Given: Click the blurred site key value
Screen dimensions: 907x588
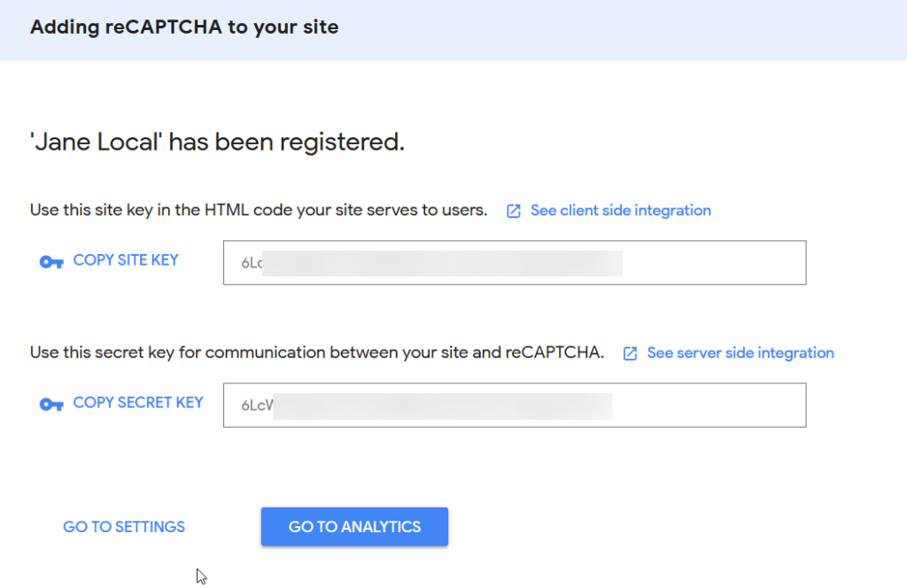Looking at the screenshot, I should [x=443, y=263].
